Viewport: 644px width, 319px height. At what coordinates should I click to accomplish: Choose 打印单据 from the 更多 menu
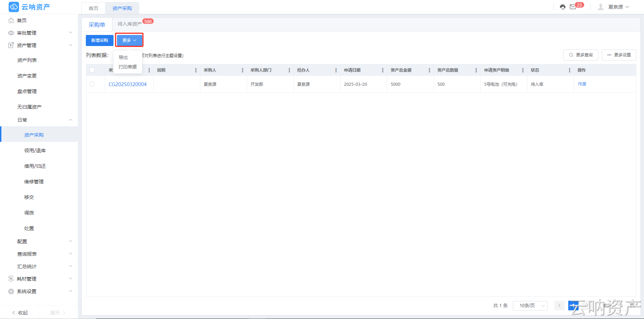(128, 67)
